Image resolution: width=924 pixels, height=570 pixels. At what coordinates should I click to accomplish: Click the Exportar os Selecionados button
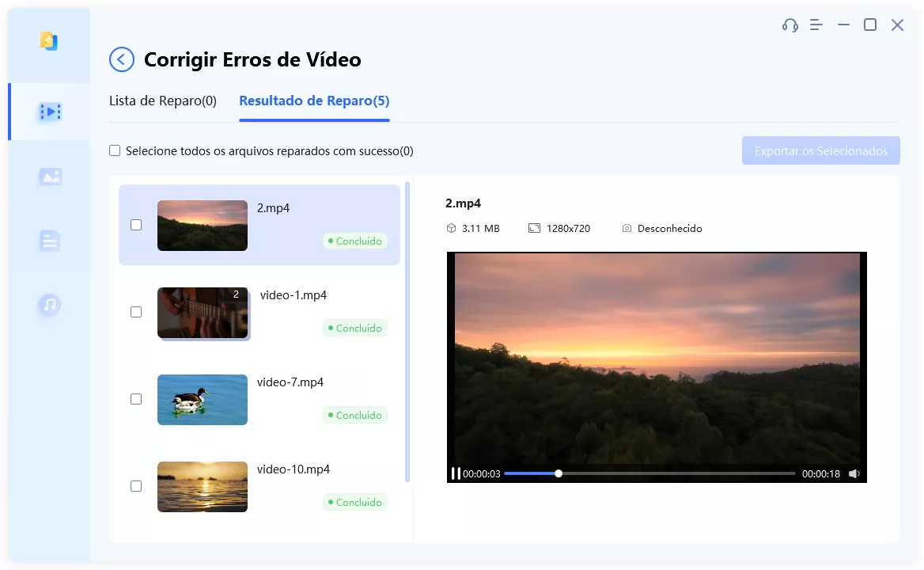tap(820, 150)
